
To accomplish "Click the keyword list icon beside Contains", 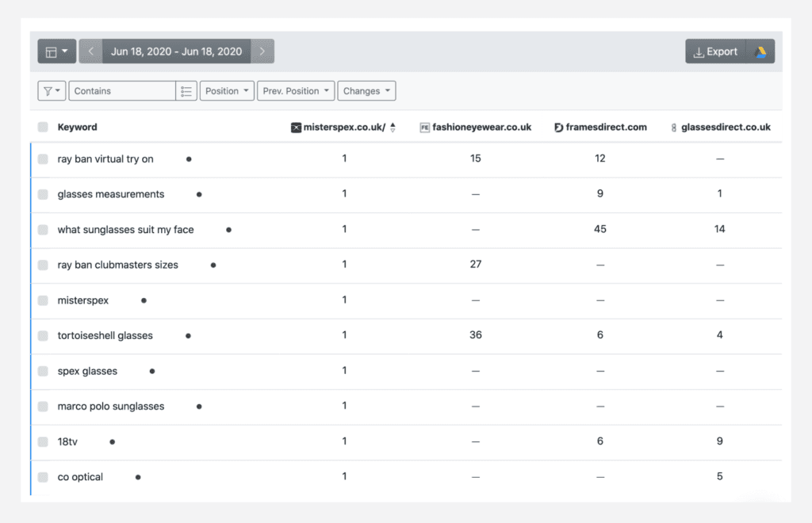I will click(x=186, y=91).
